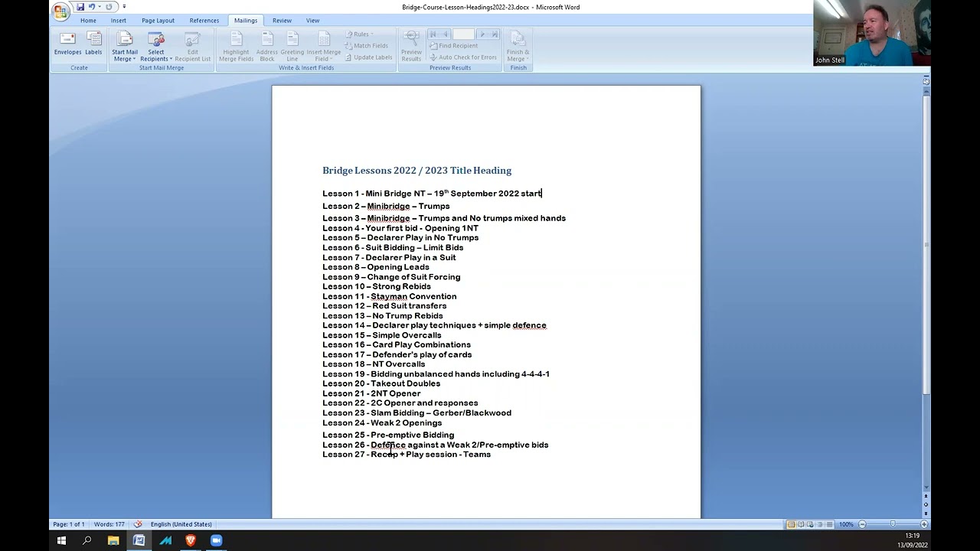Screen dimensions: 980x551
Task: Click the line 'Lesson 20 - Takeout Doubles'
Action: 381,383
